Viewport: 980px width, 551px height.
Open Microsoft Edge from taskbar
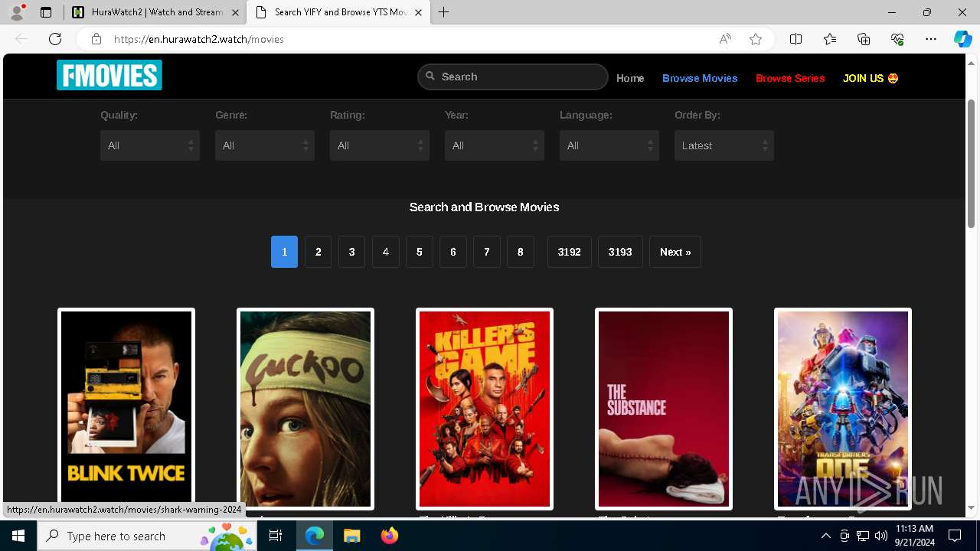tap(315, 536)
